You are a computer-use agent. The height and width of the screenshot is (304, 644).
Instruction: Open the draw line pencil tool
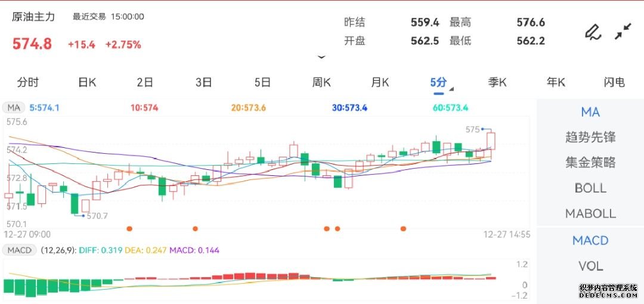(593, 32)
